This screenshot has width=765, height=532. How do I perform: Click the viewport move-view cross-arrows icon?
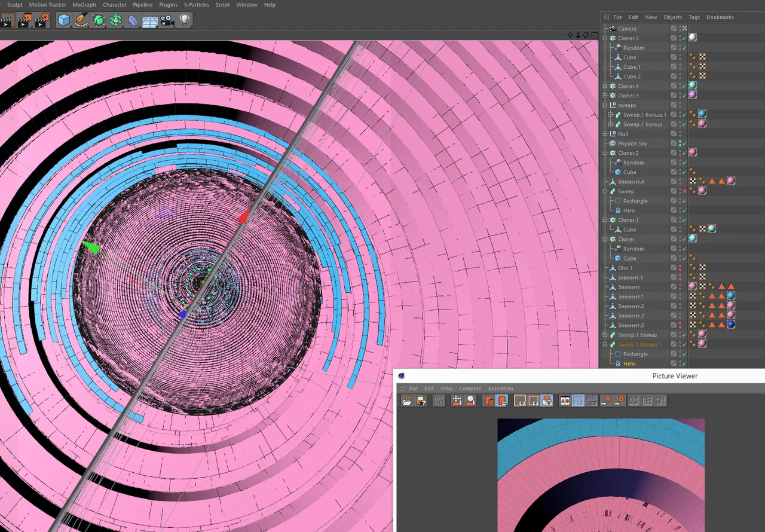click(x=571, y=35)
